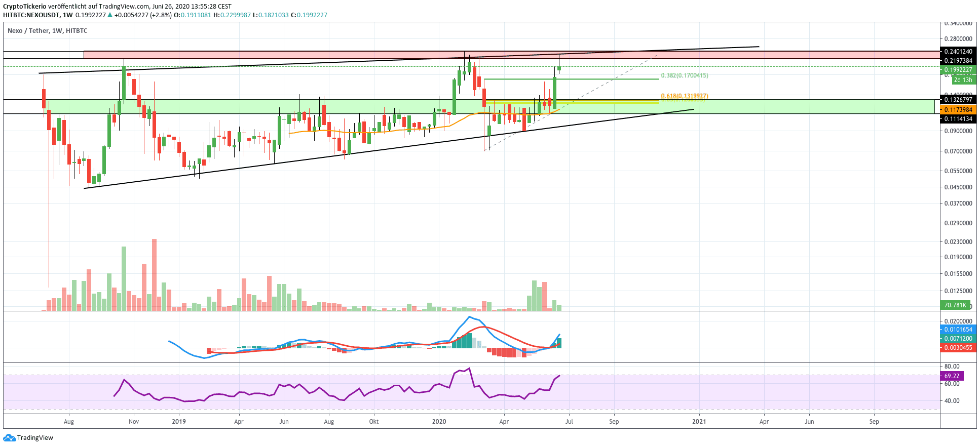Image resolution: width=980 pixels, height=447 pixels.
Task: Click the purple 69.22 RSI value tag
Action: pos(952,376)
